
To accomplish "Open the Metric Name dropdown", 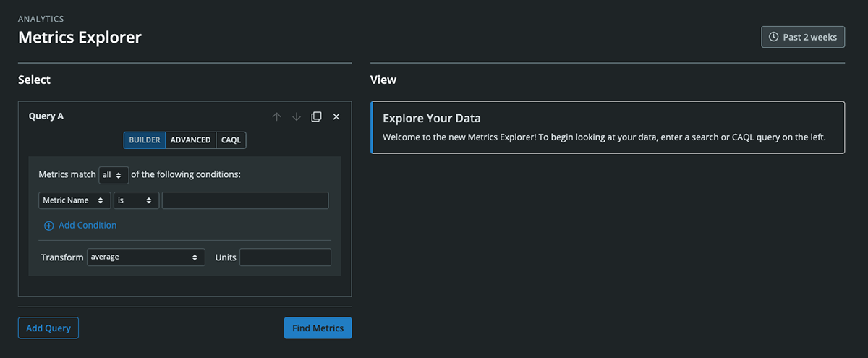I will (x=75, y=200).
